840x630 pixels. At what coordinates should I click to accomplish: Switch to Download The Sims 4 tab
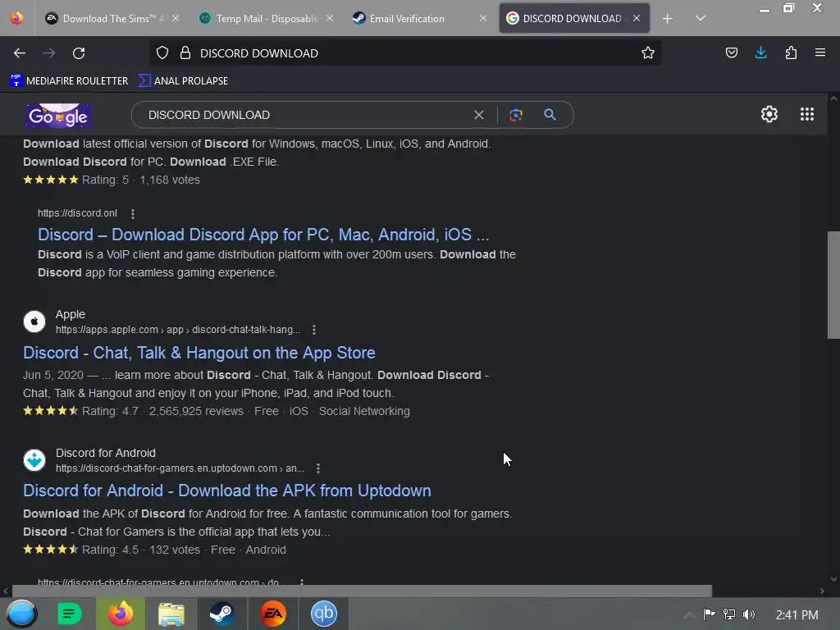112,18
